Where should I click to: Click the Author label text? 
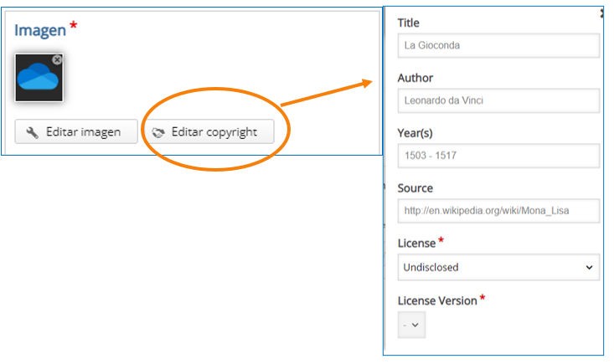click(415, 78)
